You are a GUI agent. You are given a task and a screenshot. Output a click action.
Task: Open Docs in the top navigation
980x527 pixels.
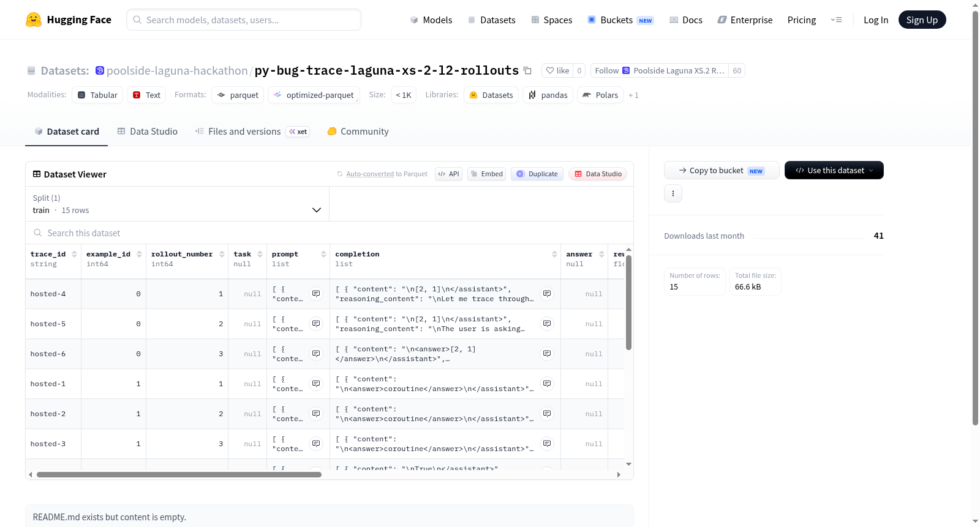pos(686,20)
